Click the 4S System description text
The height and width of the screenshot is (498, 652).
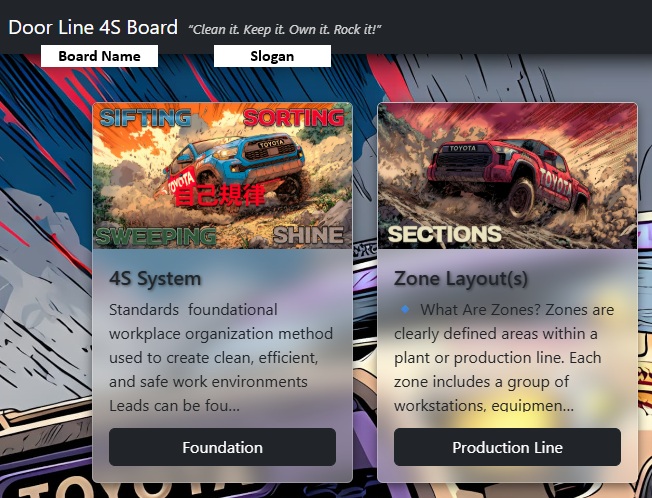coord(215,357)
